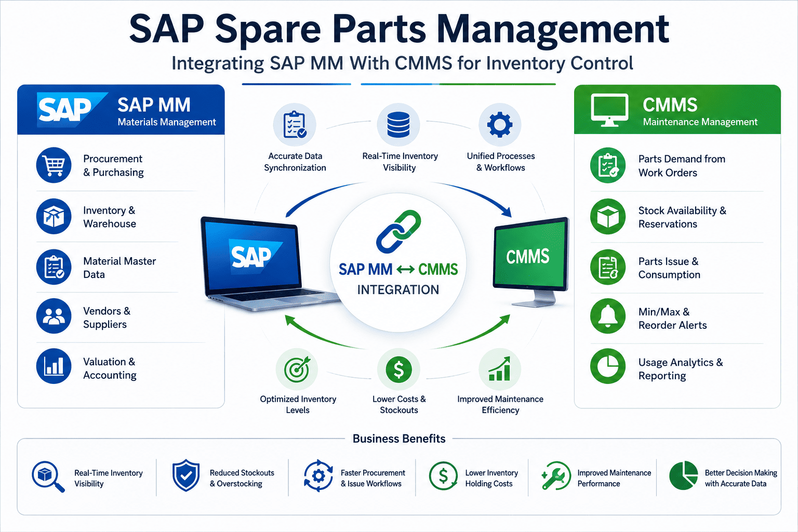This screenshot has width=798, height=532.
Task: Click the Parts Issue & Consumption label
Action: (x=669, y=268)
